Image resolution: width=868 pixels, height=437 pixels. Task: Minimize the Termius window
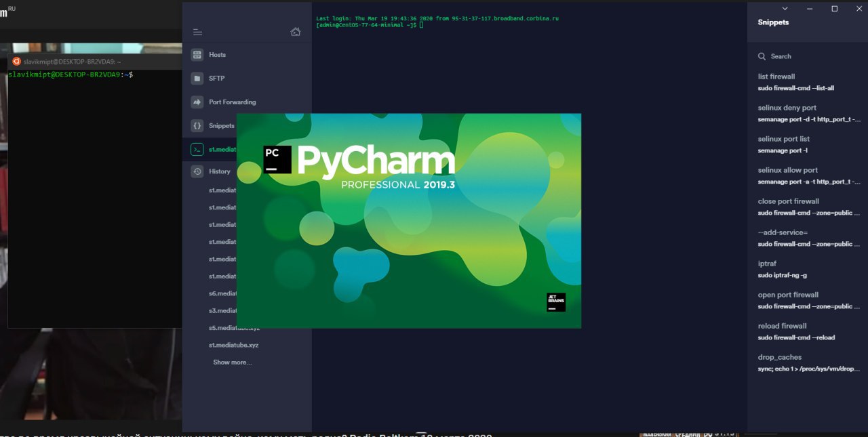click(x=810, y=9)
